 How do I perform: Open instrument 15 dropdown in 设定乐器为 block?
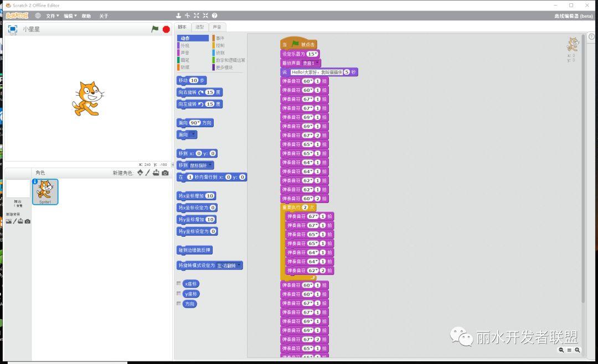(312, 54)
